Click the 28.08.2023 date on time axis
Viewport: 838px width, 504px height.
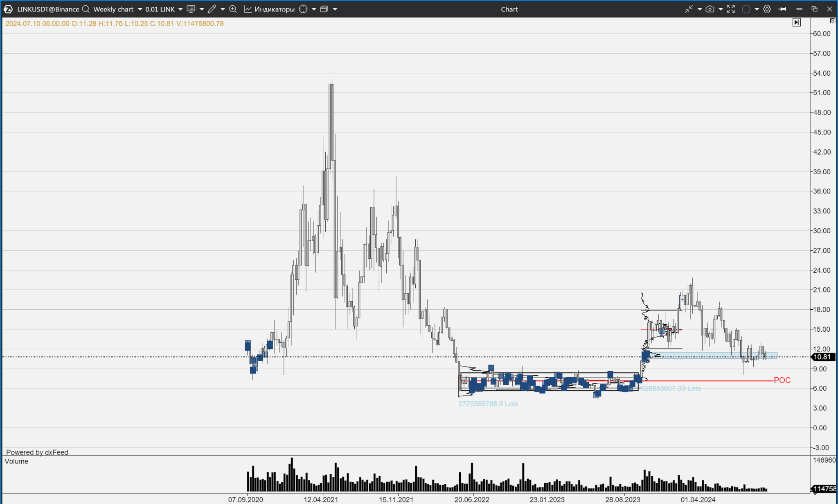coord(623,500)
